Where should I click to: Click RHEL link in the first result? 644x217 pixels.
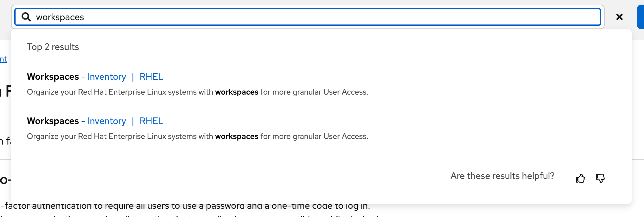(151, 77)
